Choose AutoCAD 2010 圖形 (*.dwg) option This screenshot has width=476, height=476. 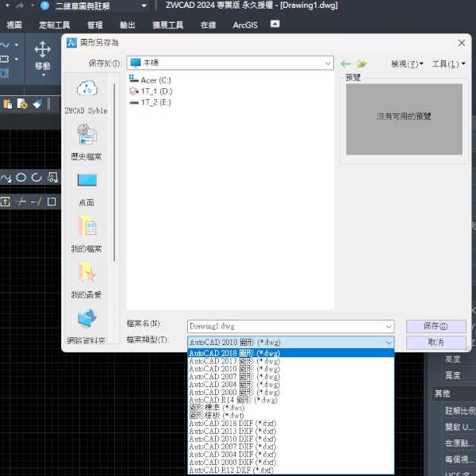[291, 369]
